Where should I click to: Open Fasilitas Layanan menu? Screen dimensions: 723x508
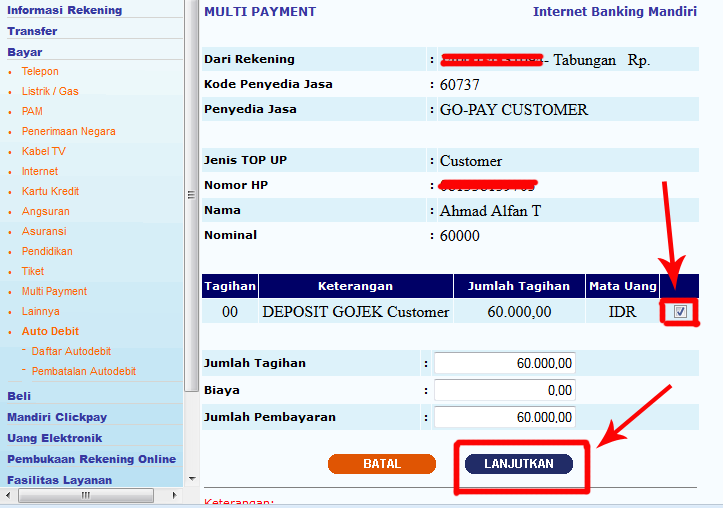click(x=60, y=480)
